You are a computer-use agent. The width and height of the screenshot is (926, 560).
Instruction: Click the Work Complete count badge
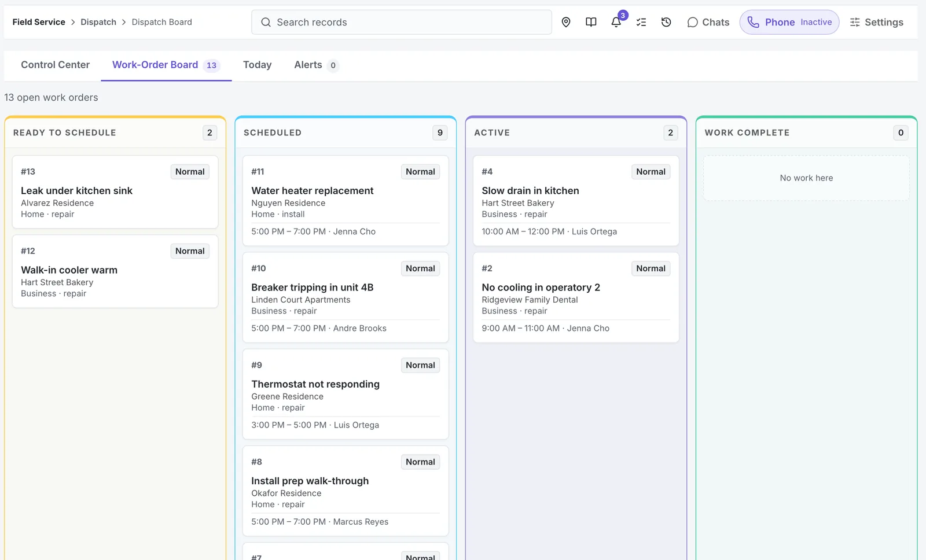click(901, 132)
